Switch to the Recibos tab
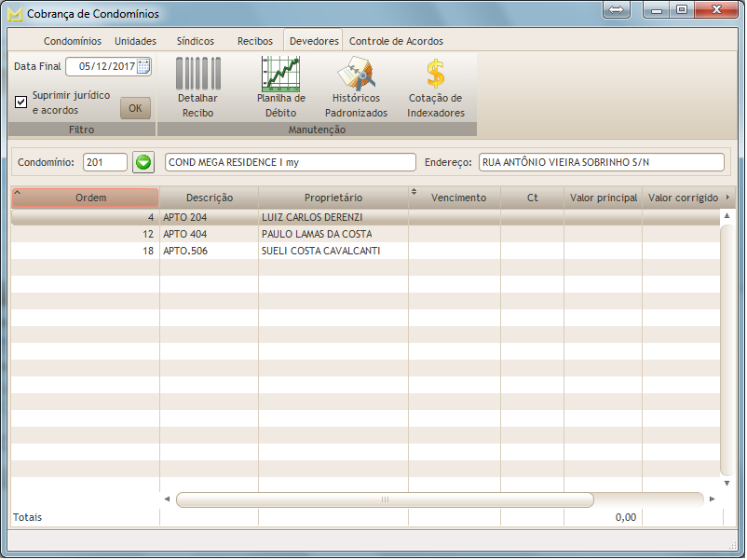Image resolution: width=747 pixels, height=560 pixels. (254, 41)
